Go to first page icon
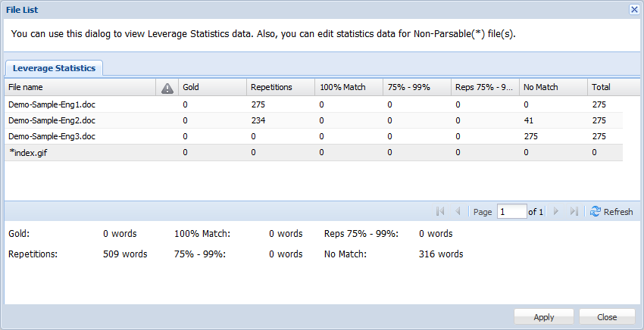 [441, 212]
